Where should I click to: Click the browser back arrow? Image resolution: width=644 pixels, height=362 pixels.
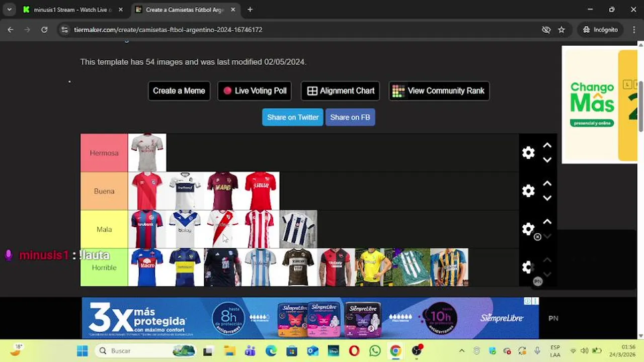click(11, 30)
